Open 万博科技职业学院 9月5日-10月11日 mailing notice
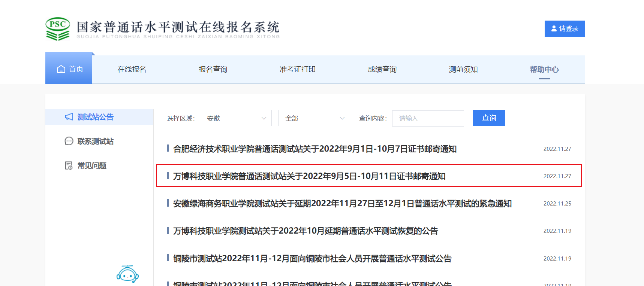The width and height of the screenshot is (644, 286). (x=309, y=176)
